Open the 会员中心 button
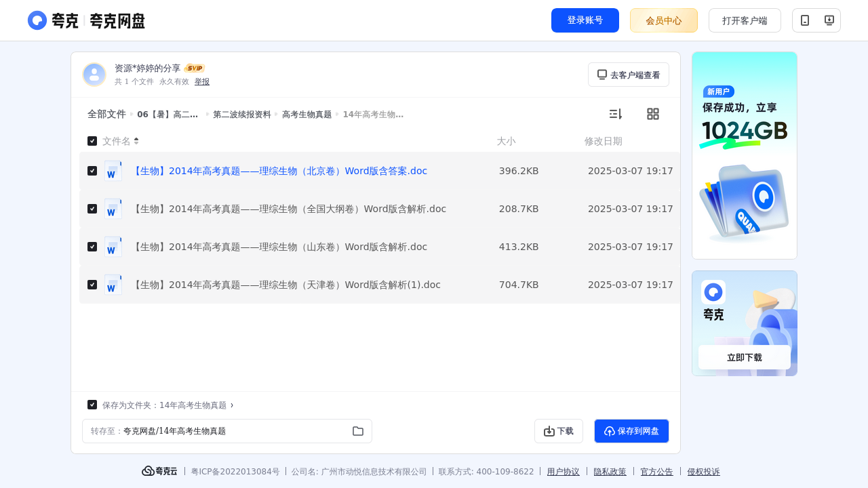 click(664, 20)
